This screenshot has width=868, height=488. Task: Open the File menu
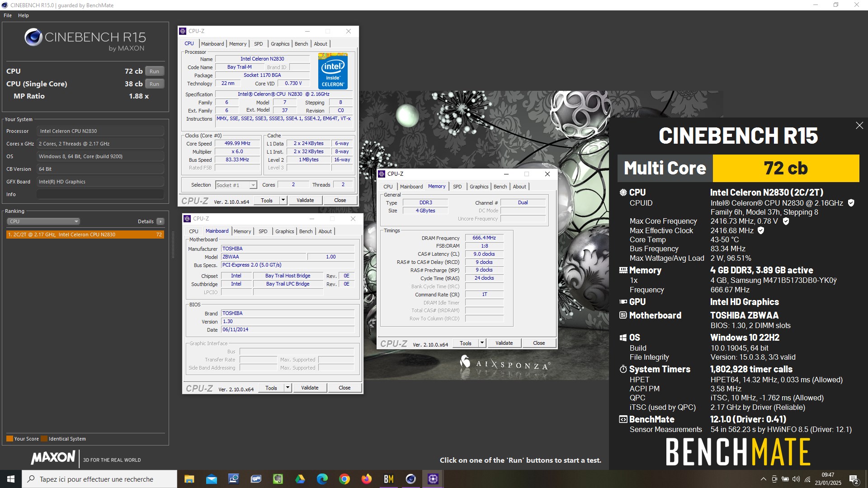8,15
